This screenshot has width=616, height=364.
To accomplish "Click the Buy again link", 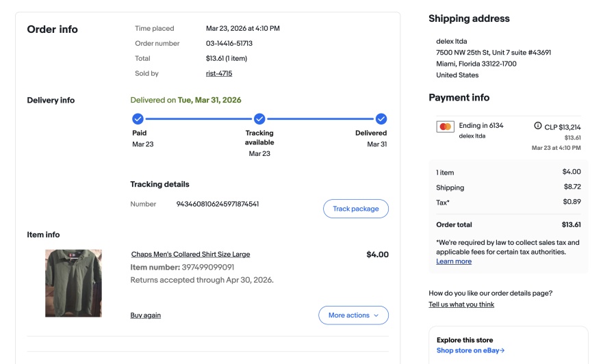I will click(146, 315).
